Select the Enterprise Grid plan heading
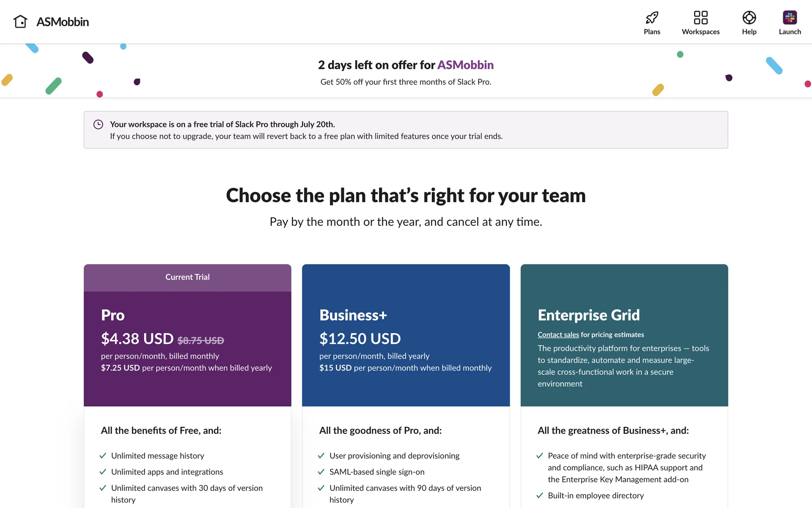The height and width of the screenshot is (508, 812). [589, 315]
